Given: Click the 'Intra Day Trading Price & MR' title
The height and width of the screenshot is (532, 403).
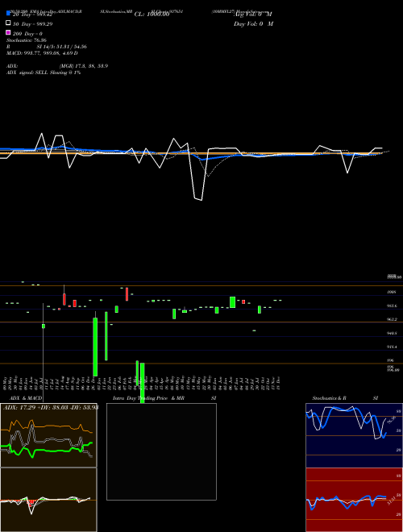Looking at the screenshot, I should [x=148, y=398].
